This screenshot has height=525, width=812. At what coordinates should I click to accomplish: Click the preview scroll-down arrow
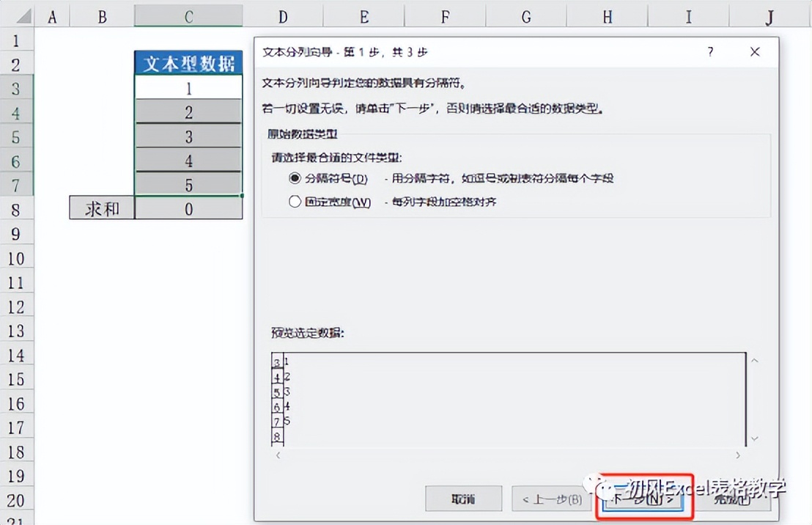click(x=755, y=438)
